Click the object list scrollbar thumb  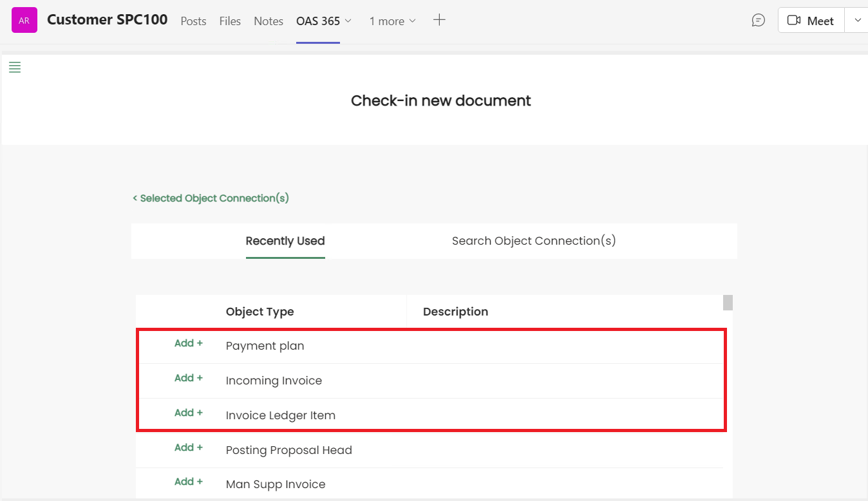click(x=728, y=303)
